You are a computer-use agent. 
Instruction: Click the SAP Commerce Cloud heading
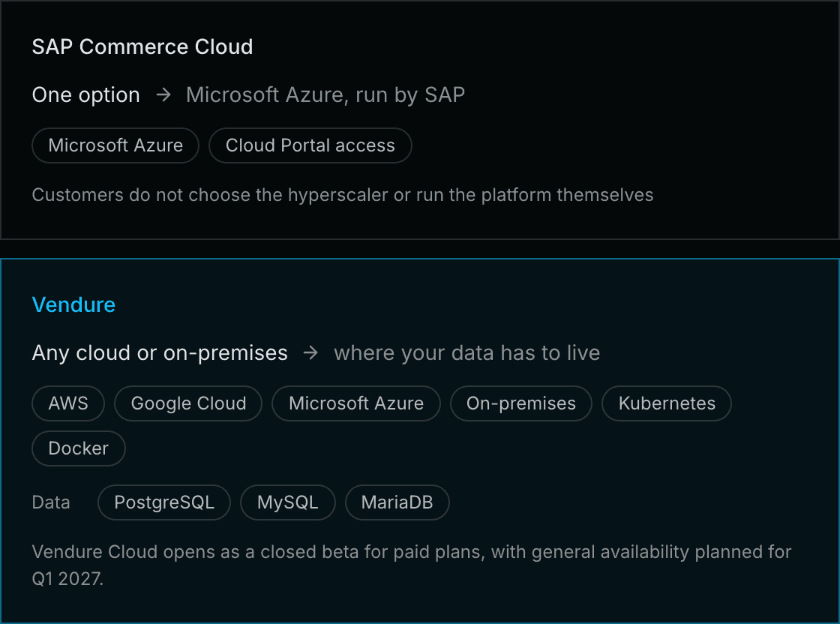click(x=142, y=46)
